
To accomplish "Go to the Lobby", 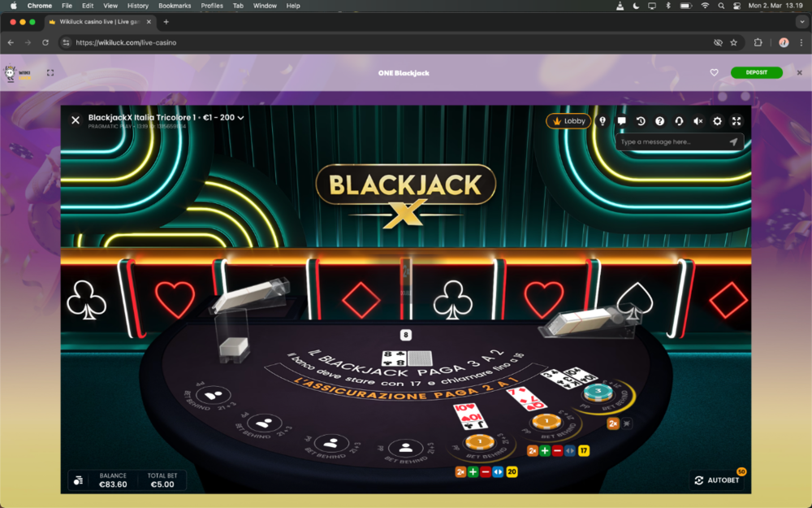I will coord(568,121).
